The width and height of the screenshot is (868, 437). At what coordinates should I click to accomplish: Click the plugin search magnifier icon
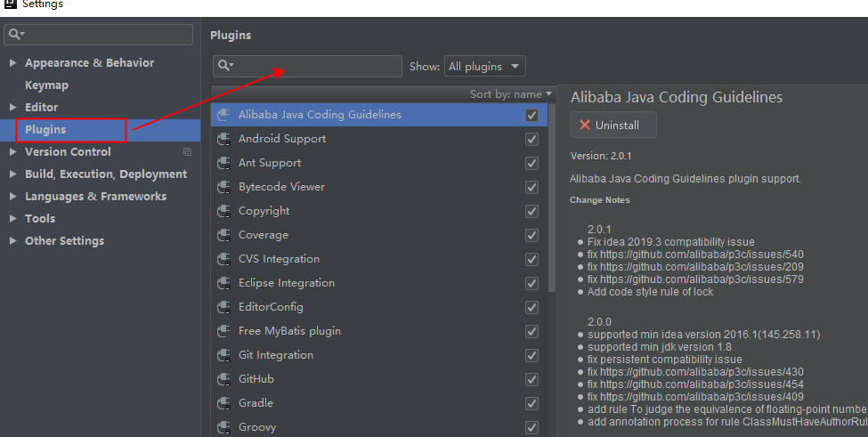click(225, 66)
